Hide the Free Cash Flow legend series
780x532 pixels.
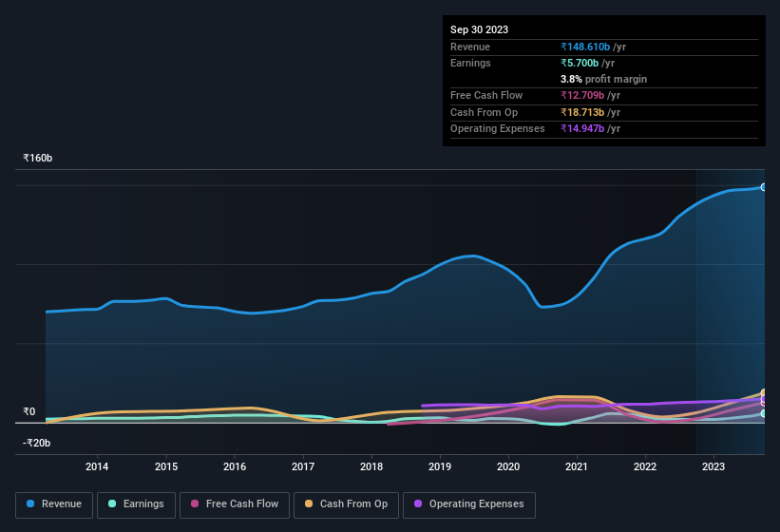(233, 503)
